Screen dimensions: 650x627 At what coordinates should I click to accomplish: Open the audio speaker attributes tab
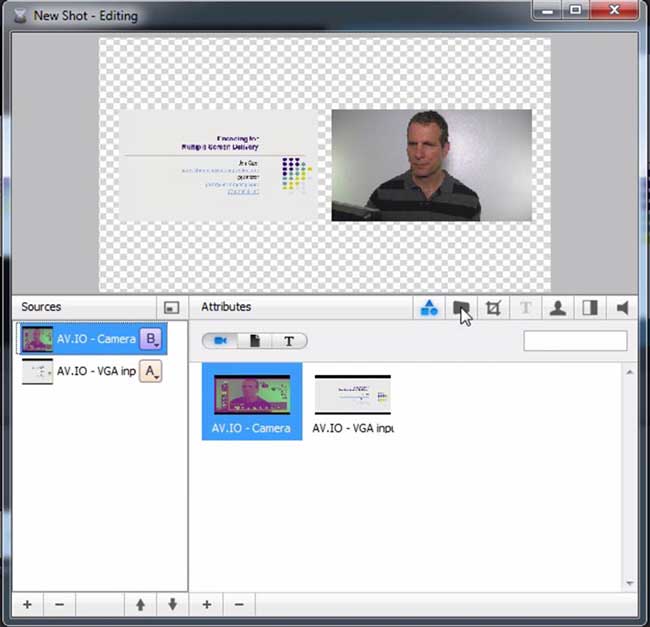[622, 308]
